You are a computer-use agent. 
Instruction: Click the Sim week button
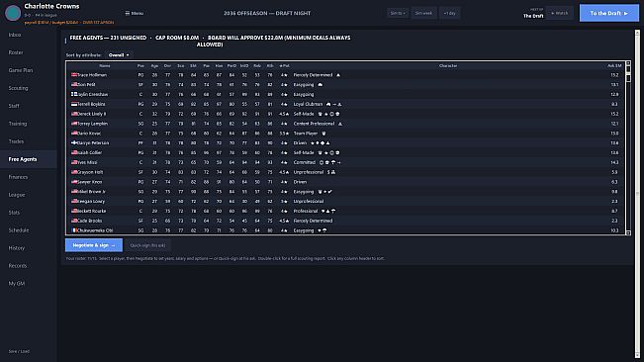tap(423, 13)
